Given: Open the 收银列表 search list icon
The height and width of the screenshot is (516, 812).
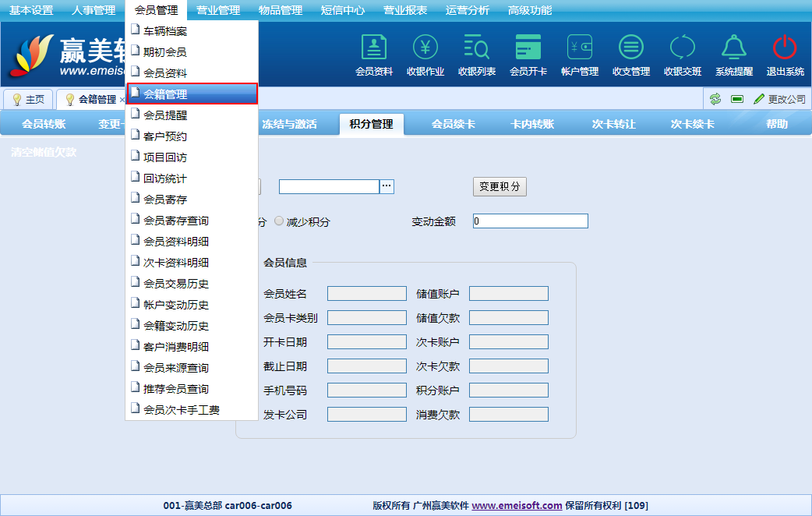Looking at the screenshot, I should point(477,48).
